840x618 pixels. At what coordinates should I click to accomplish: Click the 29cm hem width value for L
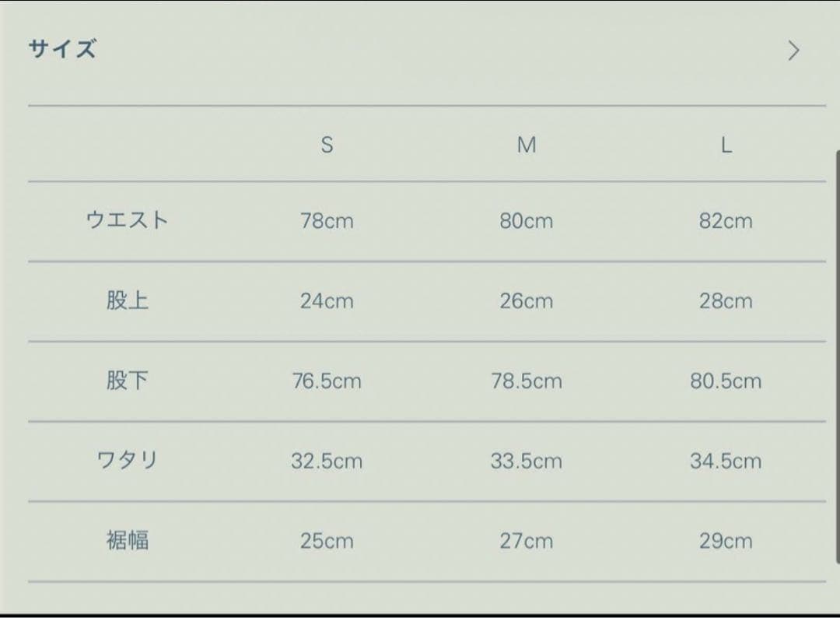pos(726,541)
